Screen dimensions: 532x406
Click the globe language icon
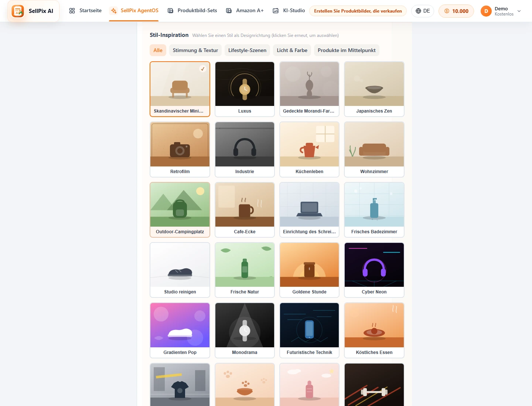coord(418,11)
